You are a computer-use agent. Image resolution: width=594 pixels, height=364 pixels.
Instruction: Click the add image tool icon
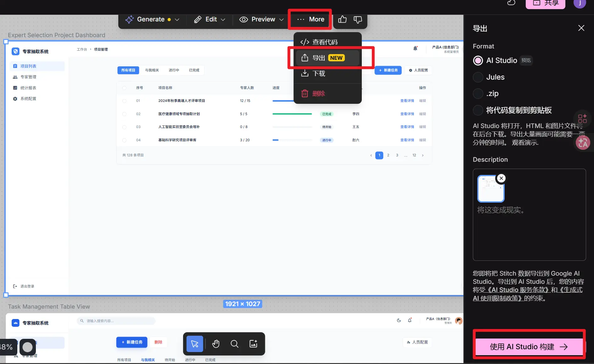pos(253,344)
